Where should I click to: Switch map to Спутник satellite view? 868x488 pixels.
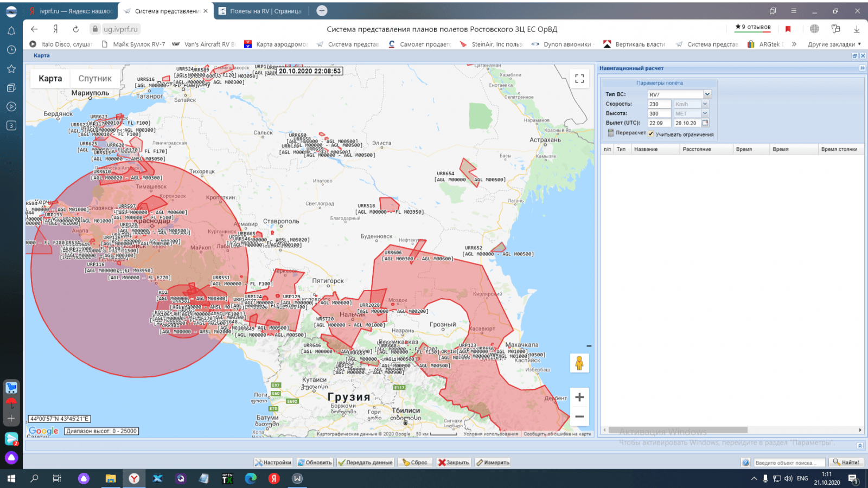click(94, 78)
